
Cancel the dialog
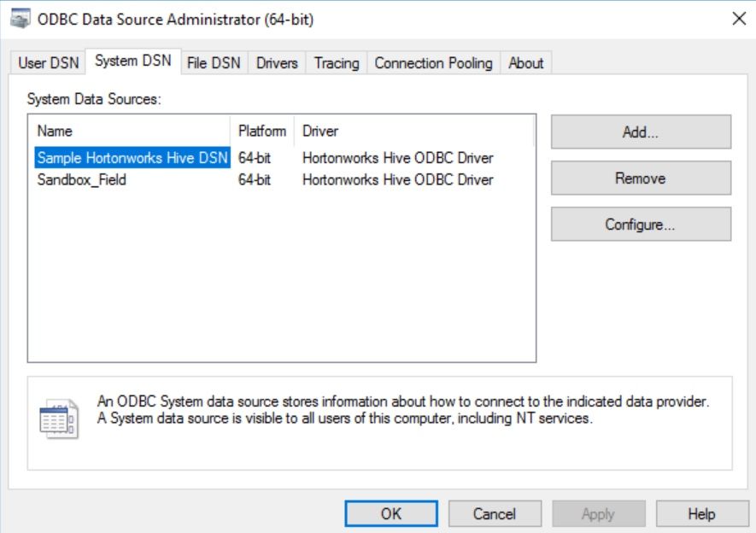pos(495,514)
